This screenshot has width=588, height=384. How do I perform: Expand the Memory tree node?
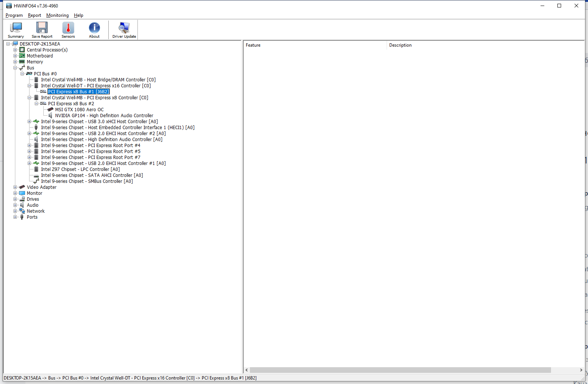[x=15, y=62]
